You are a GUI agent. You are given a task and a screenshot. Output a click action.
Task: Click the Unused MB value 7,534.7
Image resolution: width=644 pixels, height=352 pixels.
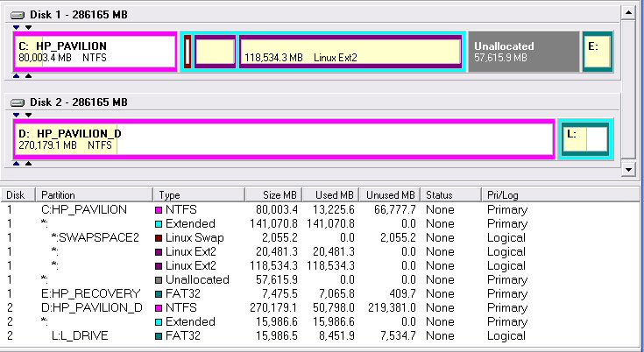pos(399,335)
